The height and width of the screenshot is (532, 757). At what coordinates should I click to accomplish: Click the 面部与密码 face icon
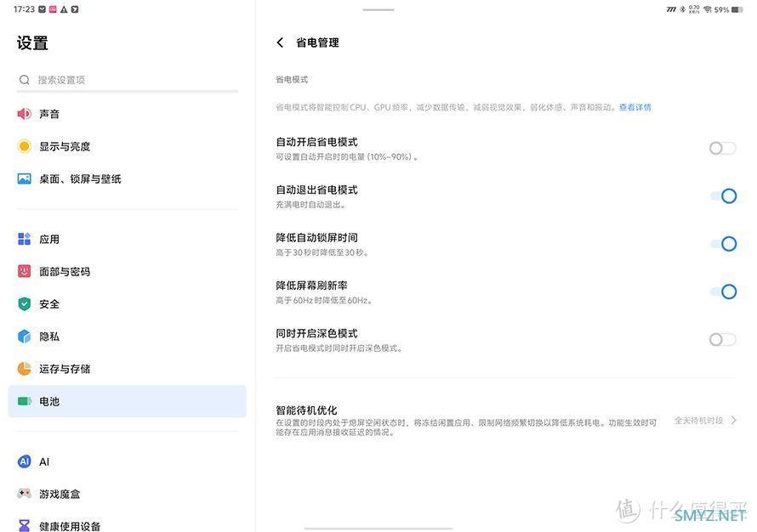point(24,271)
